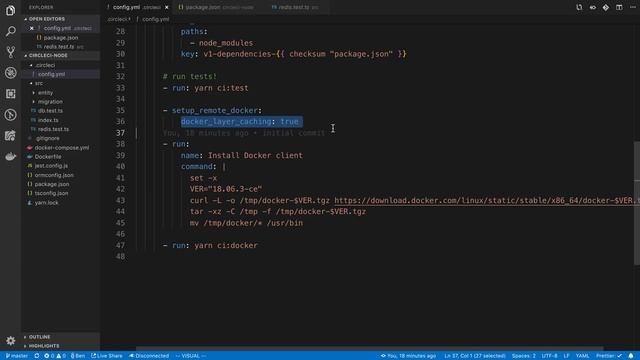
Task: Open the activity bar view icon above Docker whale
Action: click(10, 136)
